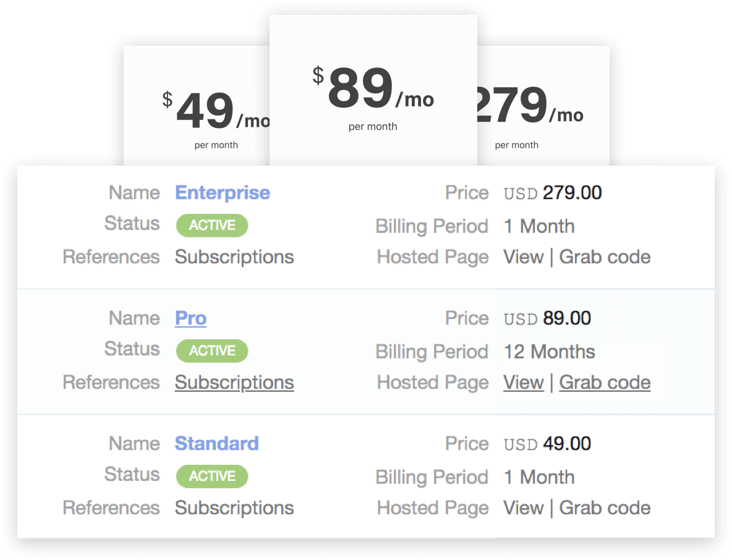
Task: Open Subscriptions references for Standard plan
Action: coord(234,508)
